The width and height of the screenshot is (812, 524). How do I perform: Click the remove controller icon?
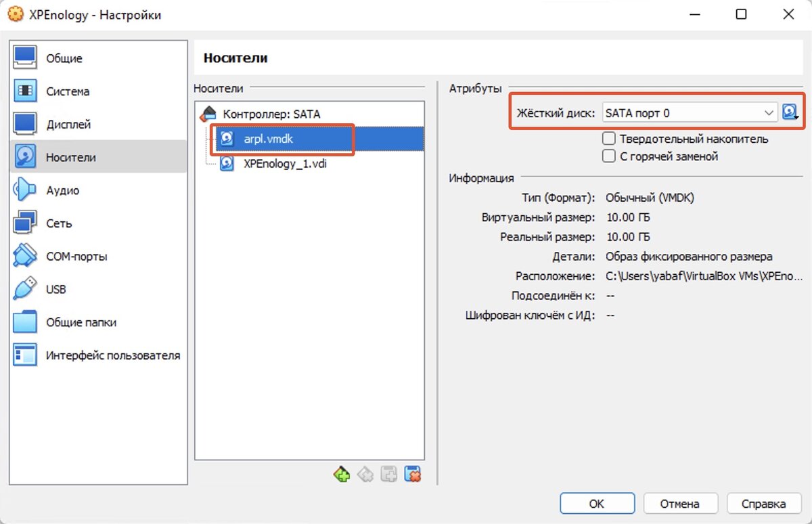(x=365, y=474)
